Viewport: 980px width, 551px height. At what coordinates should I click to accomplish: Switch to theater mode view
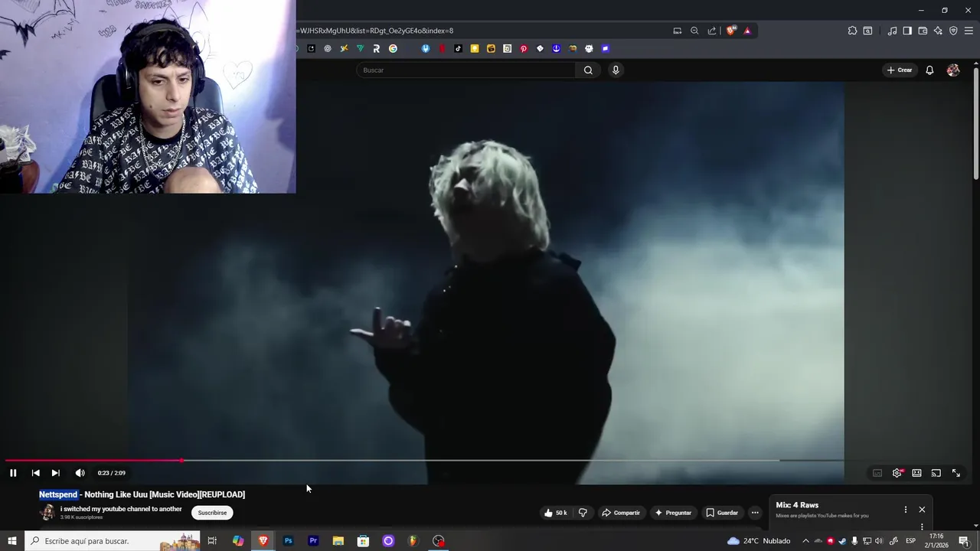point(916,473)
